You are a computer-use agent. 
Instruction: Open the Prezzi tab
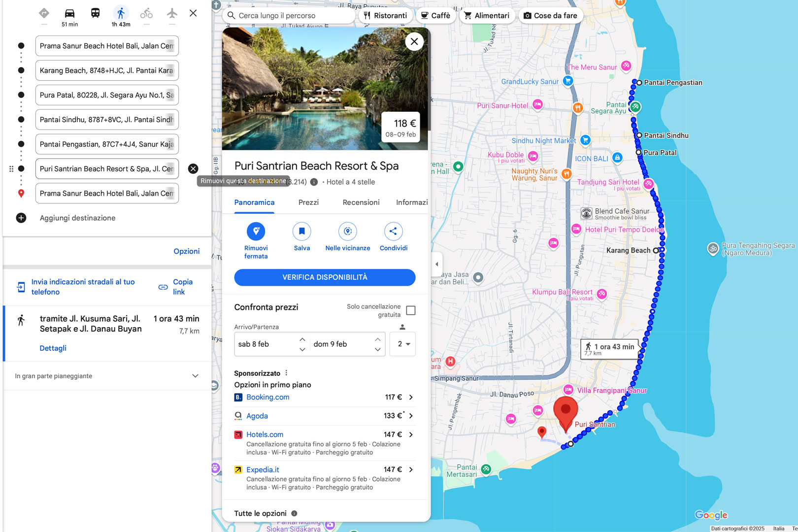tap(308, 202)
